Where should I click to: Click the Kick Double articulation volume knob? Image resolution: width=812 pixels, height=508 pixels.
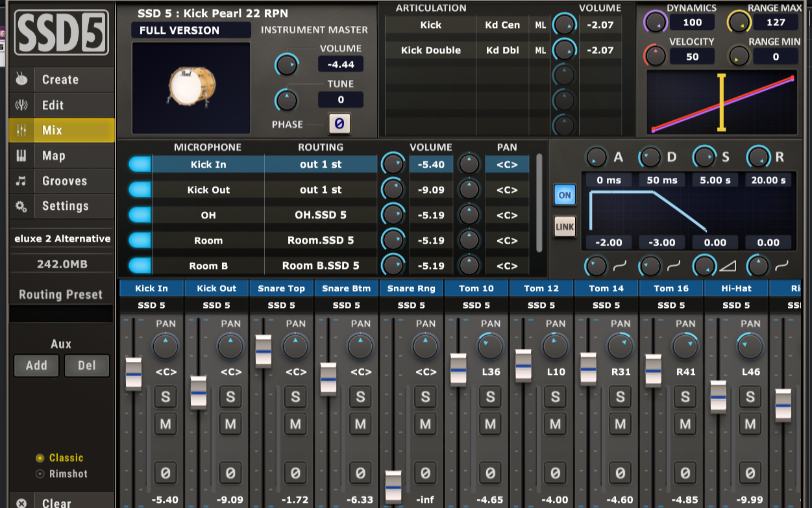564,50
